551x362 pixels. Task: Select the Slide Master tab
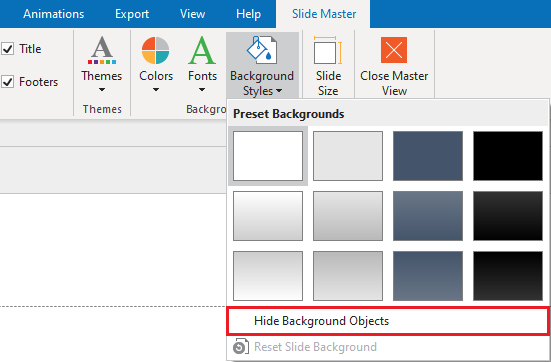tap(324, 14)
